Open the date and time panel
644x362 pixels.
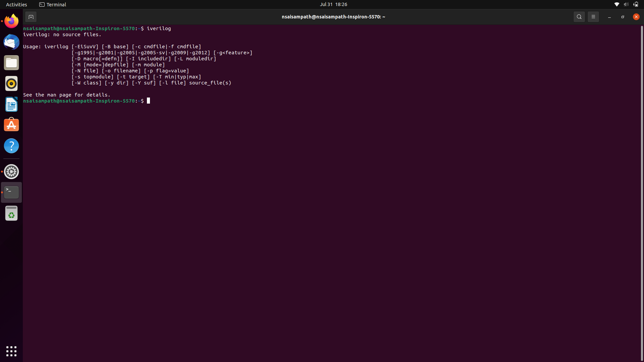[x=333, y=4]
